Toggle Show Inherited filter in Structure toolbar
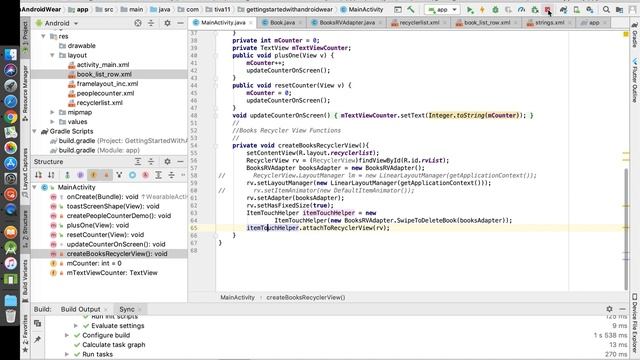The width and height of the screenshot is (640, 360). click(x=119, y=175)
